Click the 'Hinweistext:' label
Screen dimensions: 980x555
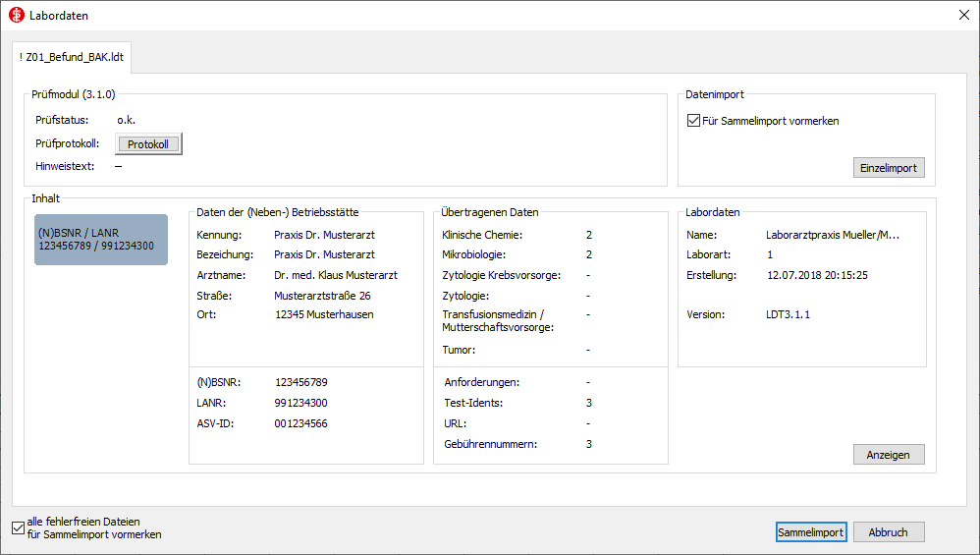(65, 166)
